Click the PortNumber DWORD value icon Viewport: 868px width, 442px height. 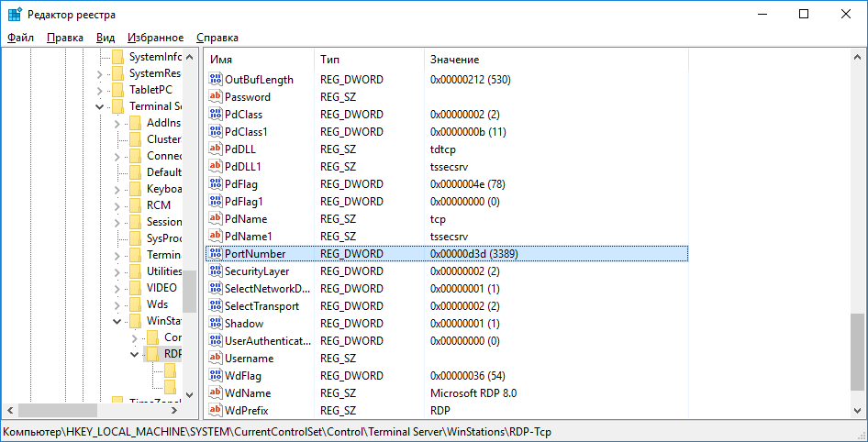(216, 254)
